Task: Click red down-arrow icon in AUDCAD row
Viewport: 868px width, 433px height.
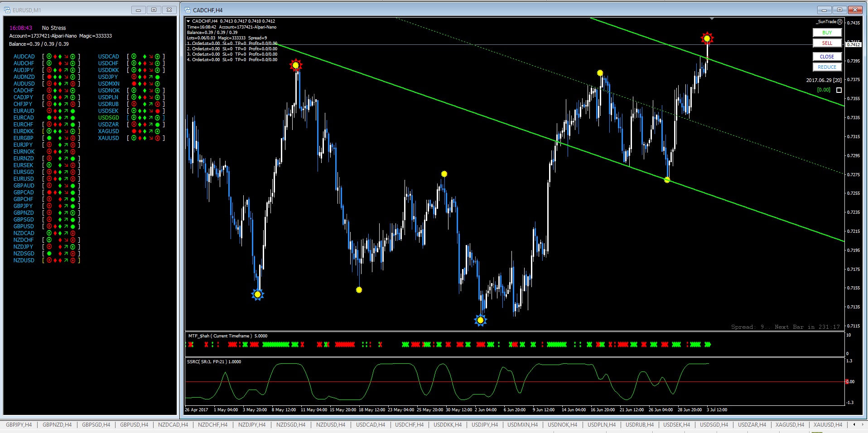Action: pyautogui.click(x=66, y=57)
